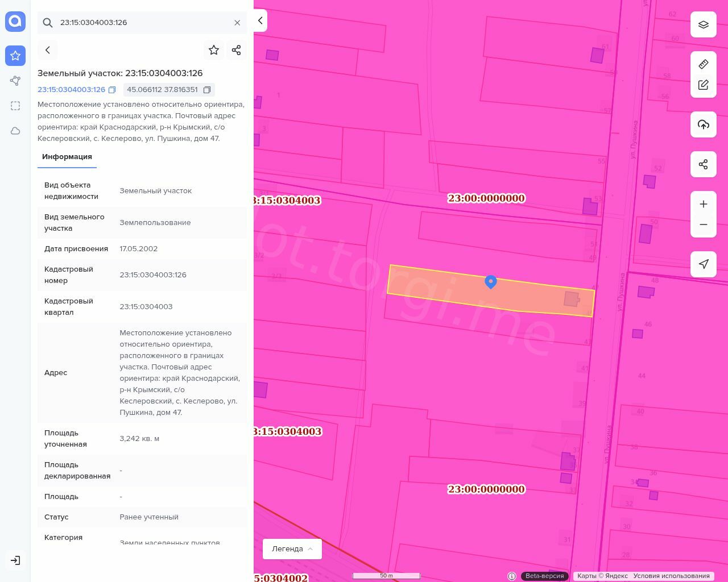Click the cloud upload icon
This screenshot has height=582, width=728.
[x=704, y=124]
